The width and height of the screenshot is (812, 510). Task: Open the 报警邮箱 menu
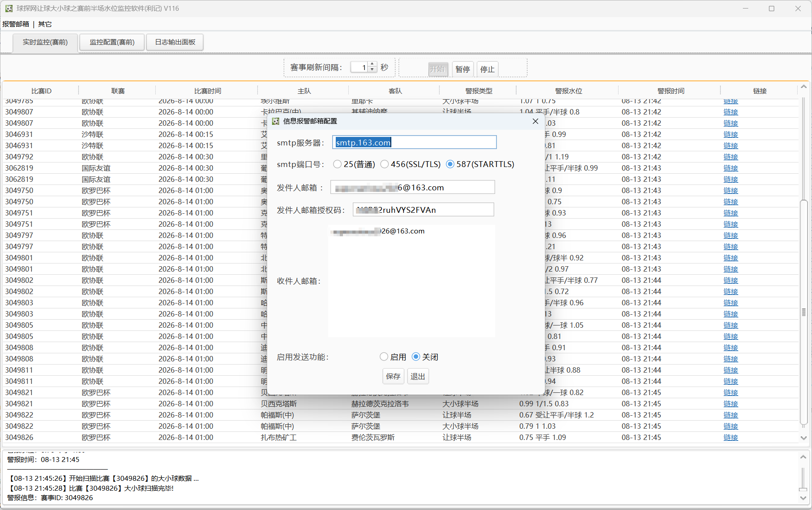tap(16, 24)
